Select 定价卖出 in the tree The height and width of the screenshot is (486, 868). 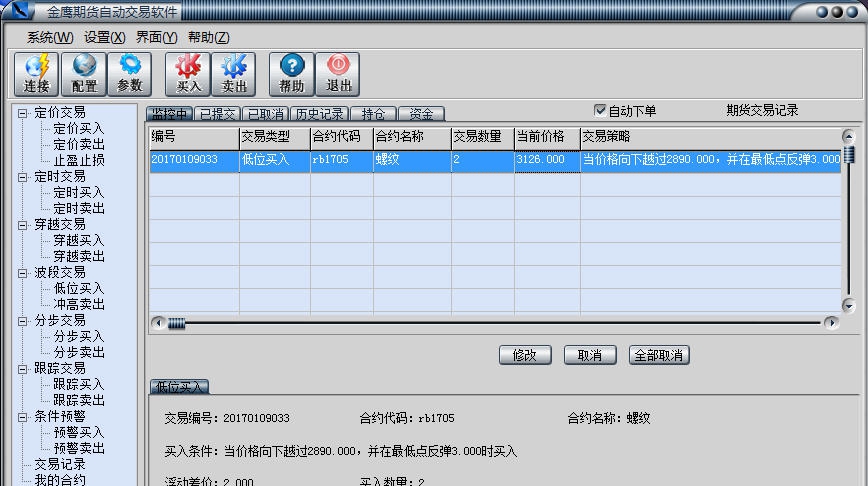[x=79, y=144]
